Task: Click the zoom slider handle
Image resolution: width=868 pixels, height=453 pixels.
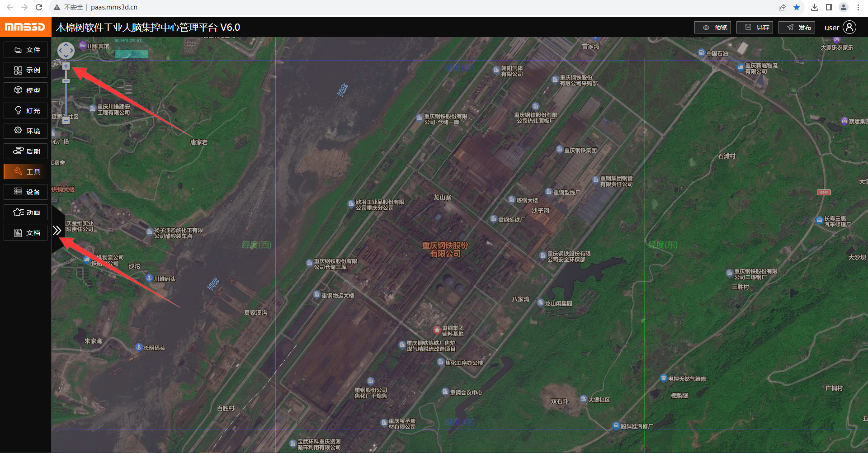Action: 66,81
